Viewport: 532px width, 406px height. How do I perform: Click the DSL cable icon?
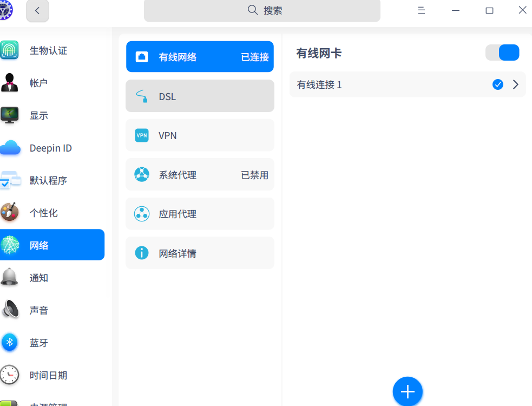pyautogui.click(x=142, y=96)
